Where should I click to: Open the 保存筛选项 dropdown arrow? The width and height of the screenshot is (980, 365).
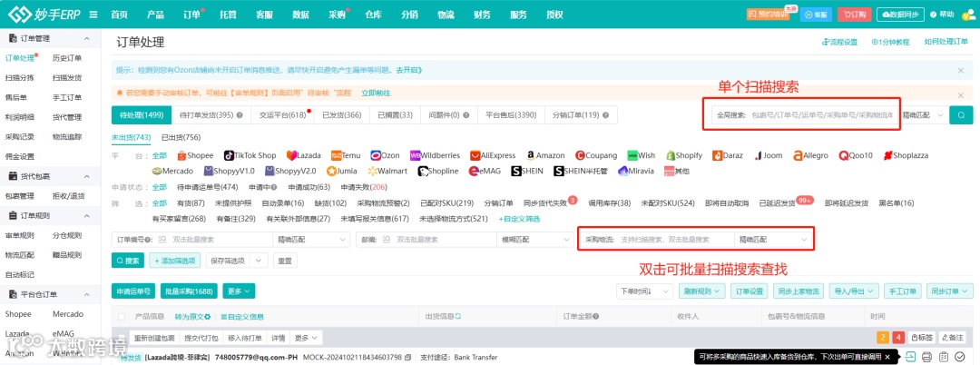click(x=258, y=261)
